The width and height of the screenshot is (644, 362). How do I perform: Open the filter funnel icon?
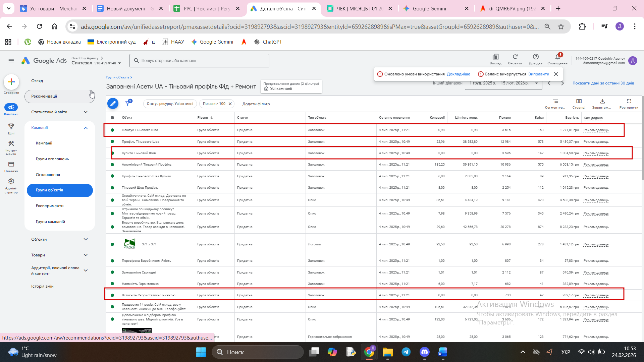tap(128, 103)
